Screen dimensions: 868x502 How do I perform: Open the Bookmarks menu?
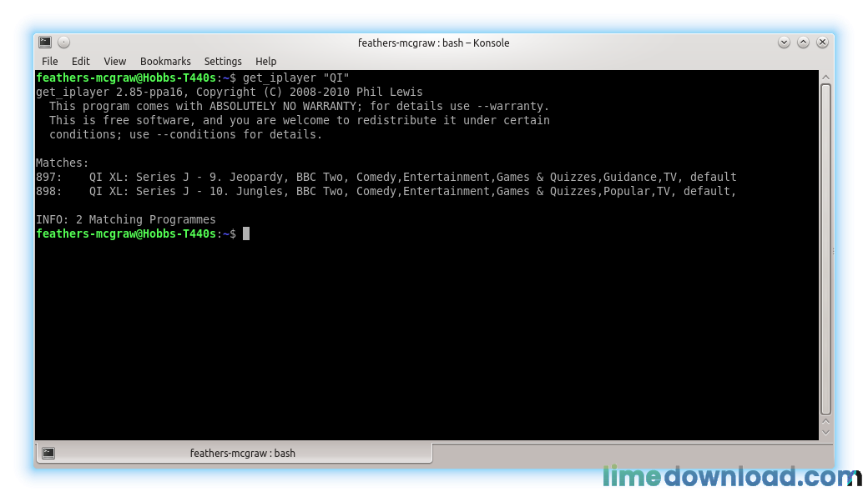pos(165,62)
